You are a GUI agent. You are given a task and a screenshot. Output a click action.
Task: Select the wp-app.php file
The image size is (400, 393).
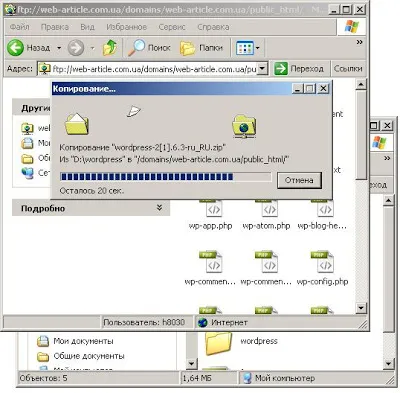(210, 214)
